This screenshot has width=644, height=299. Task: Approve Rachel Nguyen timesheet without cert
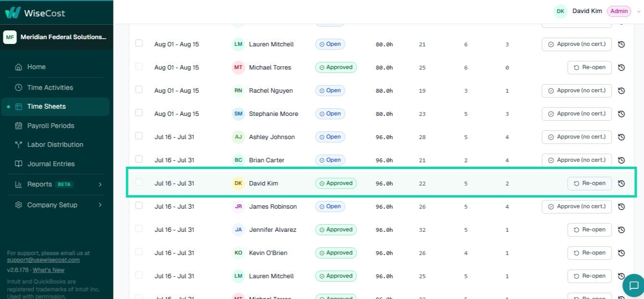coord(577,90)
